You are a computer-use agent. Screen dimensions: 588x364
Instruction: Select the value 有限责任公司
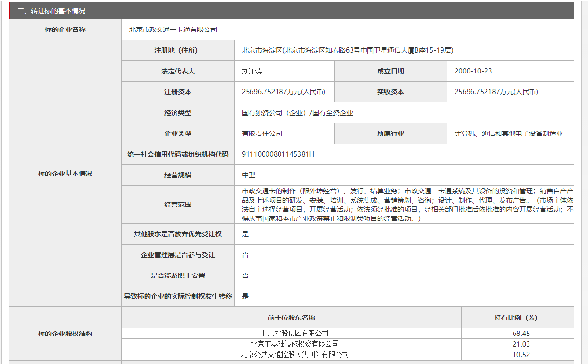tap(262, 133)
